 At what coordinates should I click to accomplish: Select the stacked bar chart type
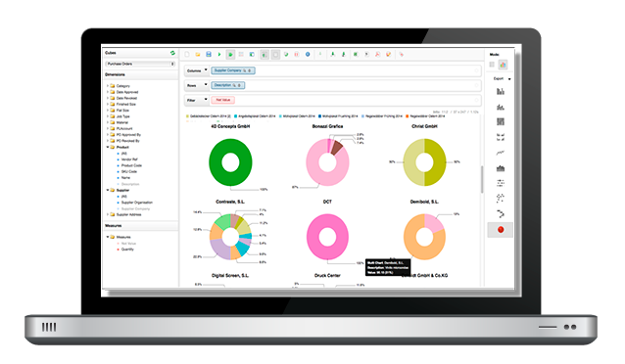[501, 107]
